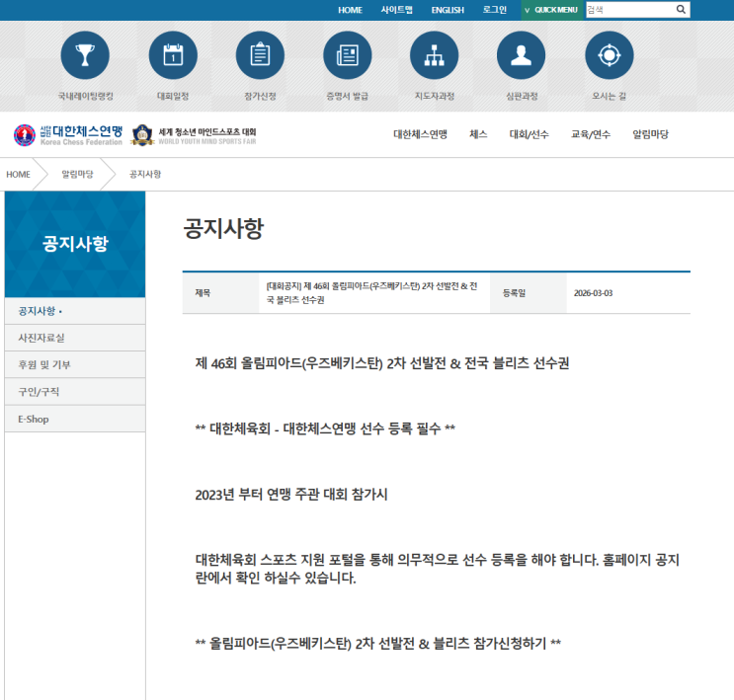Open 후원 및 기부 in the sidebar
Image resolution: width=734 pixels, height=700 pixels.
click(75, 364)
